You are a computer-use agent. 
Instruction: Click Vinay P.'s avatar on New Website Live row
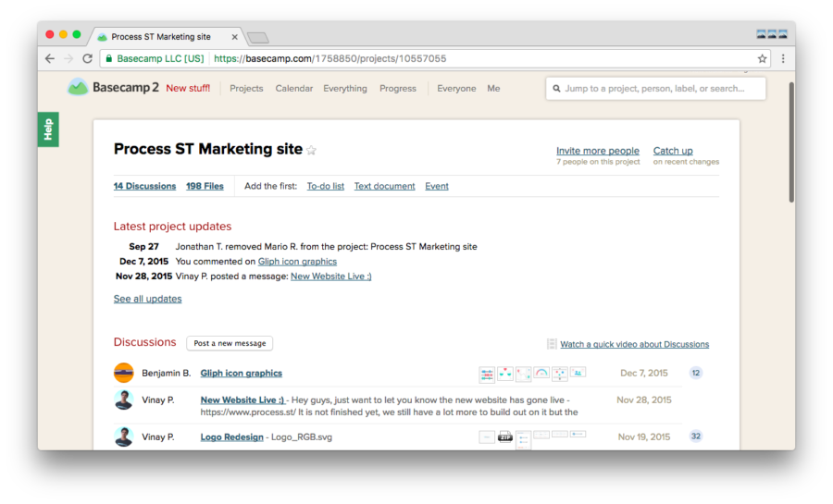124,400
